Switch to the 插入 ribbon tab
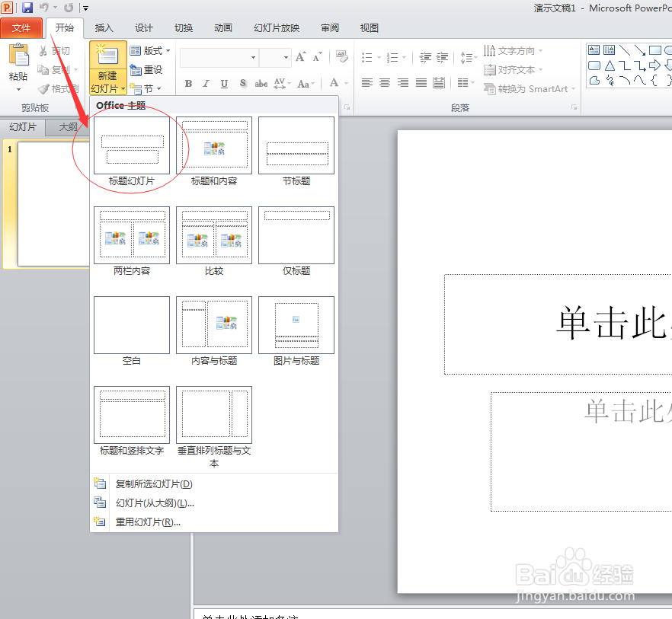Viewport: 672px width, 619px height. pos(104,27)
